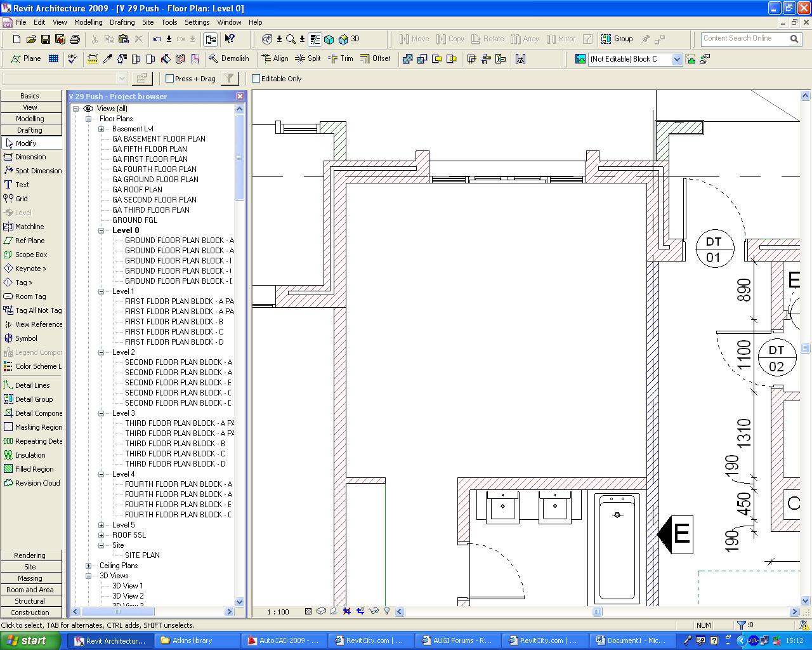Select the Filled Region drafting tool
Screen dimensions: 812x650
pos(33,469)
